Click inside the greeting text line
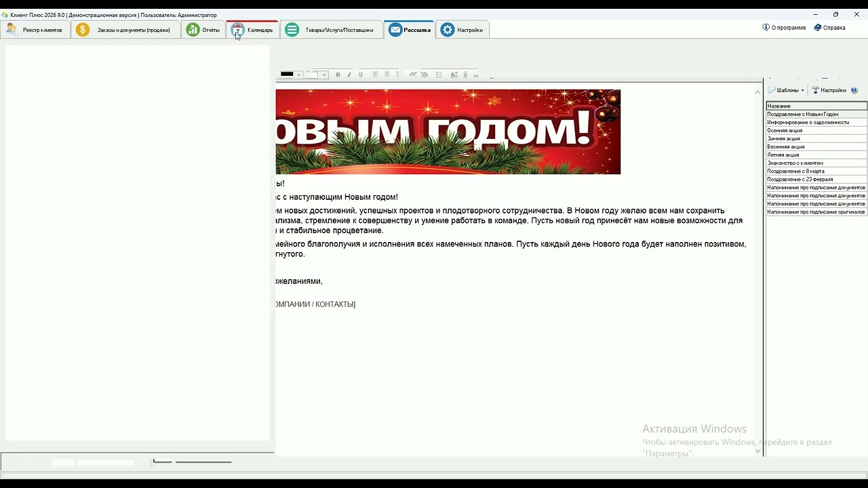This screenshot has width=868, height=488. coord(337,197)
